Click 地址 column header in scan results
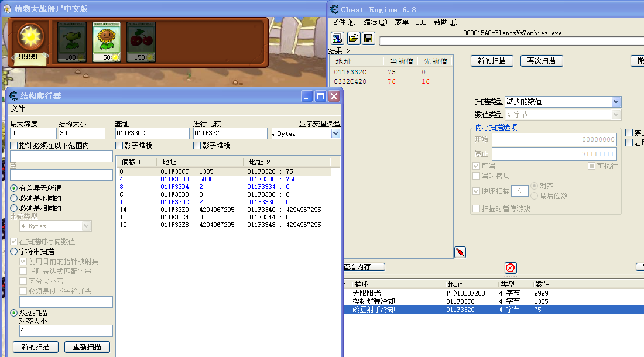Viewport: 644px width, 357px height. [x=357, y=61]
